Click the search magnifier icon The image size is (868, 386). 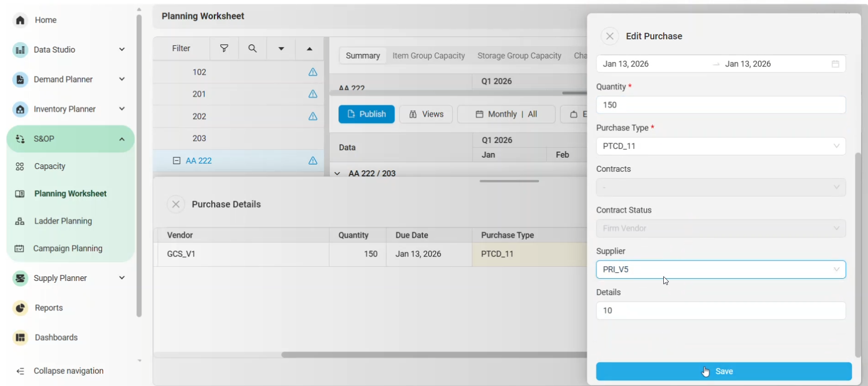[x=252, y=48]
